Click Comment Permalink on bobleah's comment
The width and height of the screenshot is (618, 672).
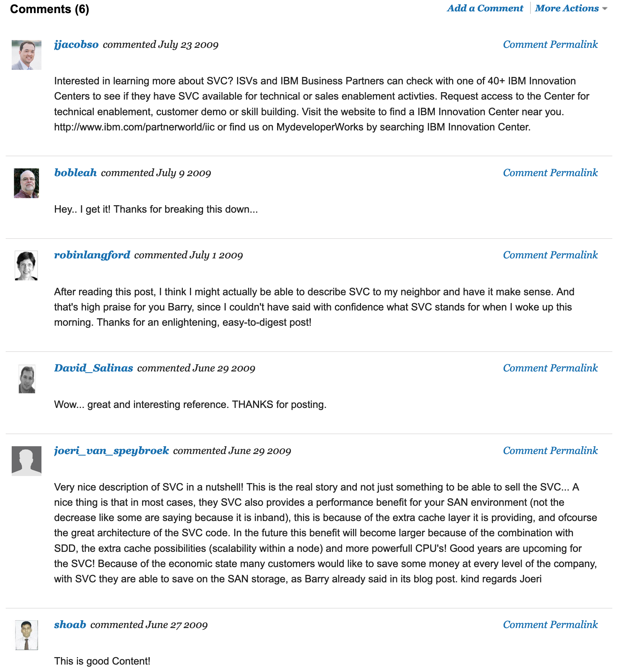pyautogui.click(x=550, y=173)
